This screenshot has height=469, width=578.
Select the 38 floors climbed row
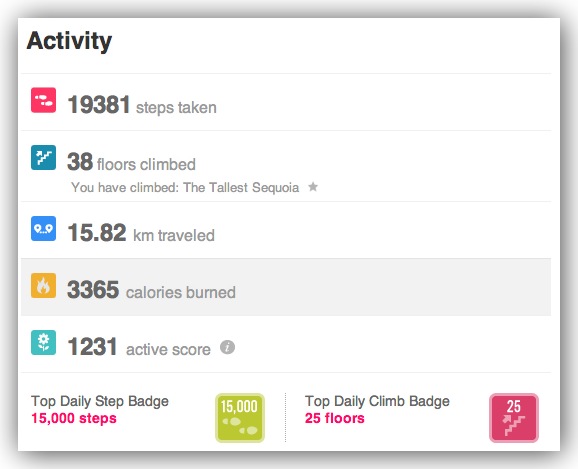tap(286, 166)
